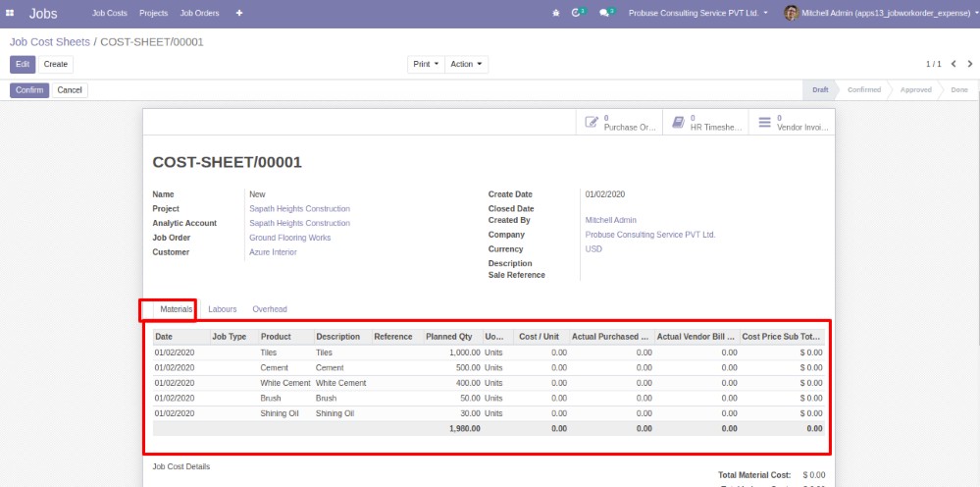Sort by the Planned Qty column header
This screenshot has width=980, height=487.
(448, 337)
